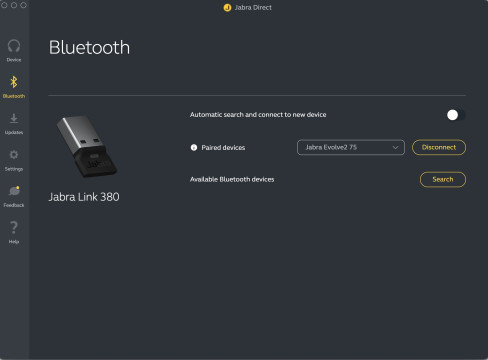Click the Jabra logo in title bar
The height and width of the screenshot is (360, 488).
(227, 7)
